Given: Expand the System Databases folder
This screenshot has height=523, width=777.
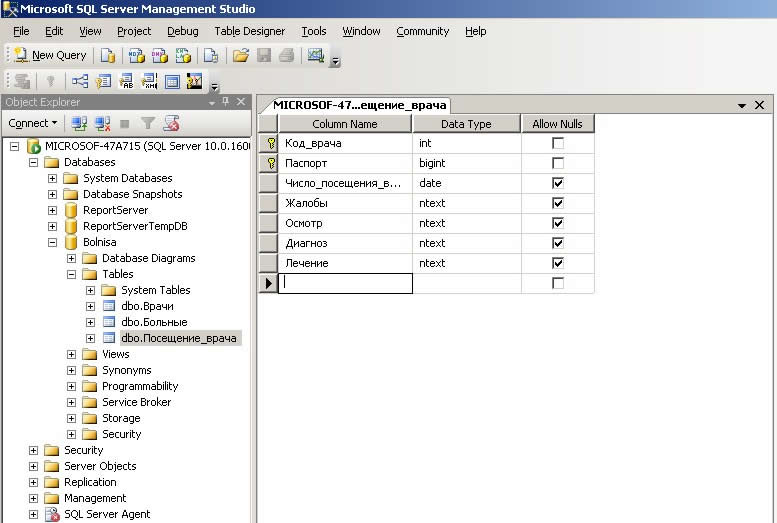Looking at the screenshot, I should click(53, 178).
